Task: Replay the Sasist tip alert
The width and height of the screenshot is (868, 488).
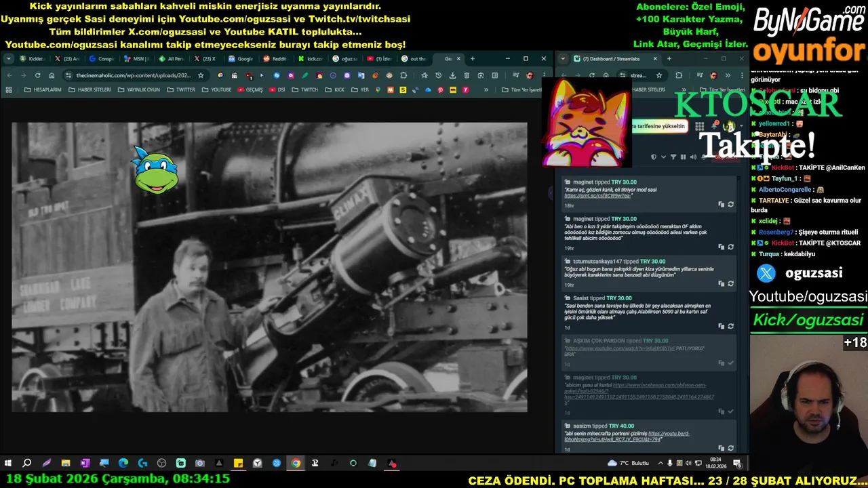Action: (730, 326)
